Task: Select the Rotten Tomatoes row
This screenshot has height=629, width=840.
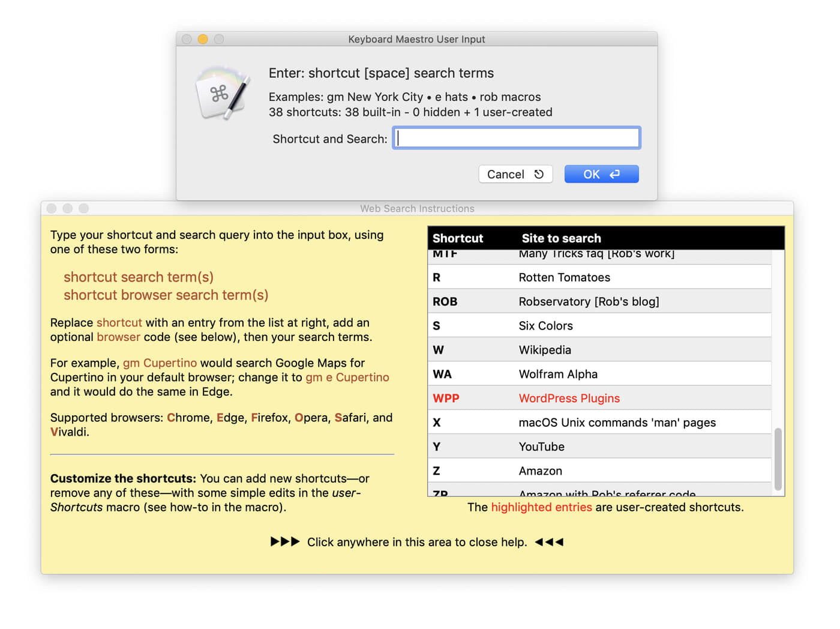Action: [x=599, y=277]
